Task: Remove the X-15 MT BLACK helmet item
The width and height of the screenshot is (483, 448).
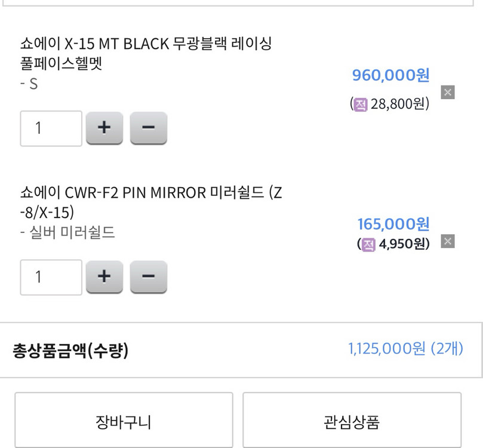Action: tap(448, 92)
